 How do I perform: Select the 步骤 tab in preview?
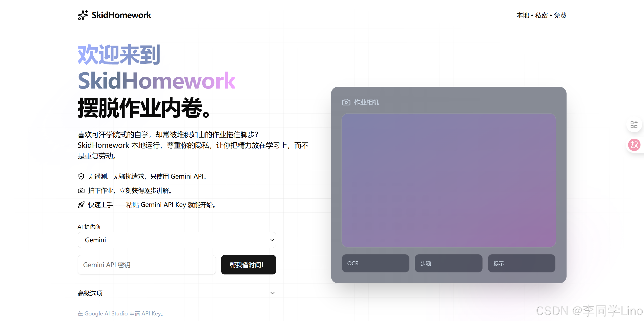click(448, 263)
